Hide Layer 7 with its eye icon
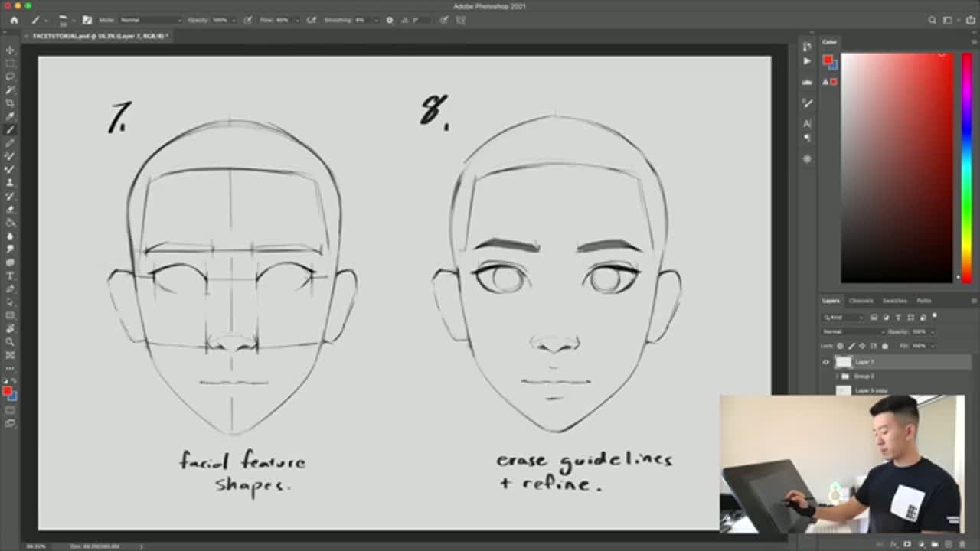 [825, 362]
